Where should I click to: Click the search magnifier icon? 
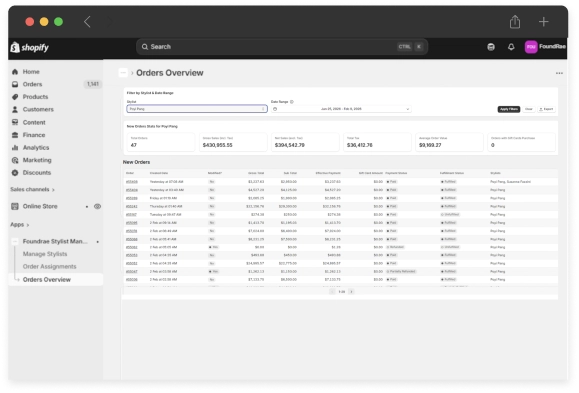[145, 47]
